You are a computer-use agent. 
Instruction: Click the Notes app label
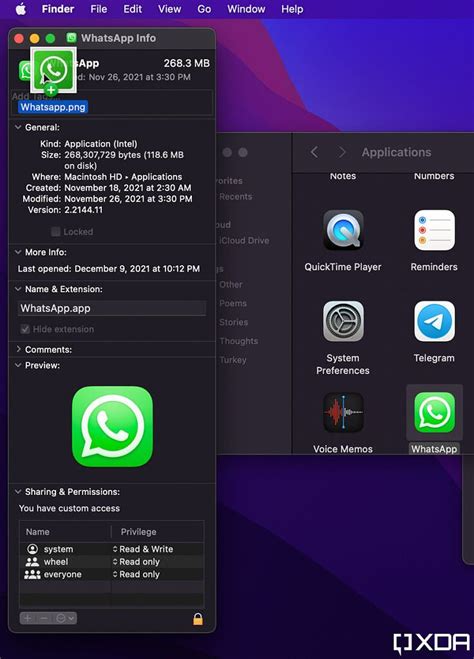coord(343,176)
